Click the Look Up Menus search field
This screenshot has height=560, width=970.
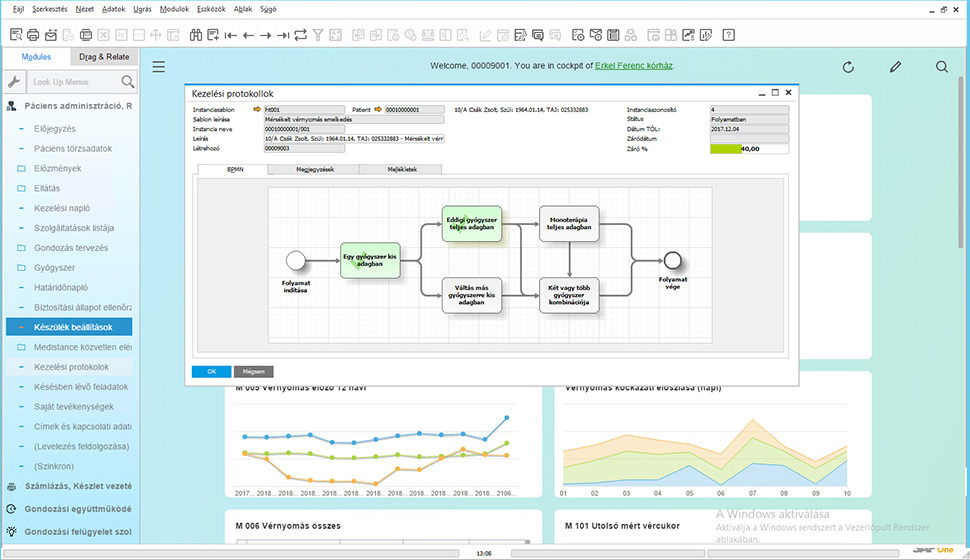pyautogui.click(x=72, y=82)
